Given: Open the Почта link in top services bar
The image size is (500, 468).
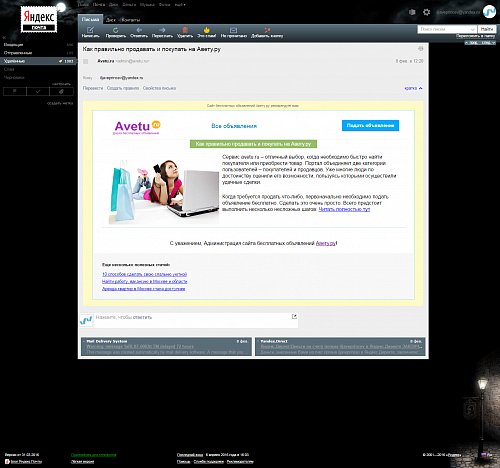Looking at the screenshot, I should [x=99, y=5].
